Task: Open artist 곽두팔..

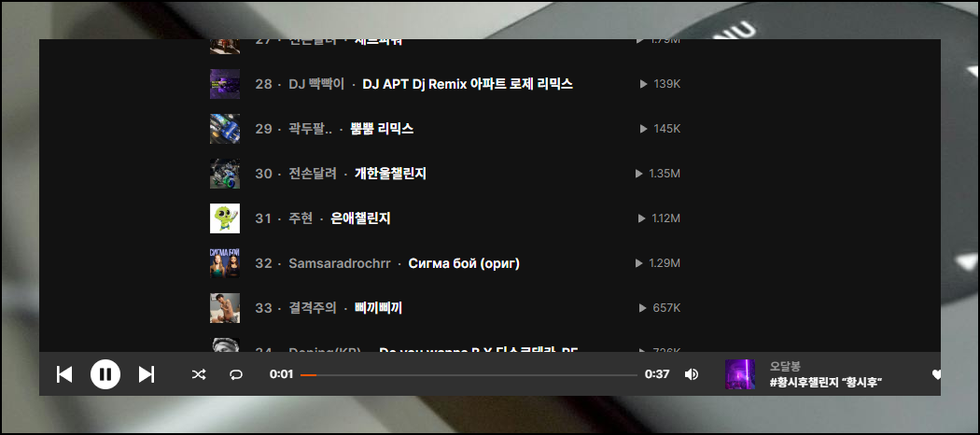Action: point(311,129)
